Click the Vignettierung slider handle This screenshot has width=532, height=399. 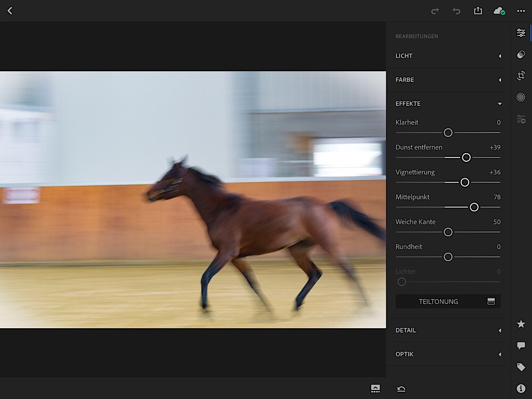(x=465, y=182)
